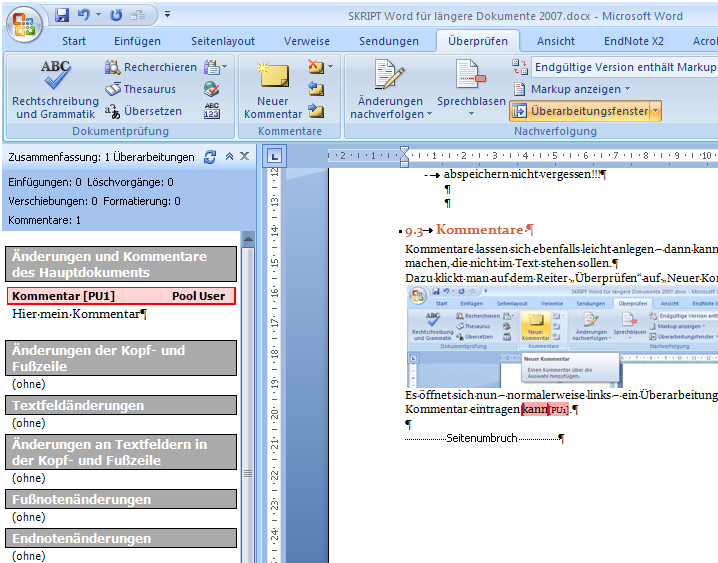Close the reviewing pane
The image size is (718, 563).
point(245,156)
